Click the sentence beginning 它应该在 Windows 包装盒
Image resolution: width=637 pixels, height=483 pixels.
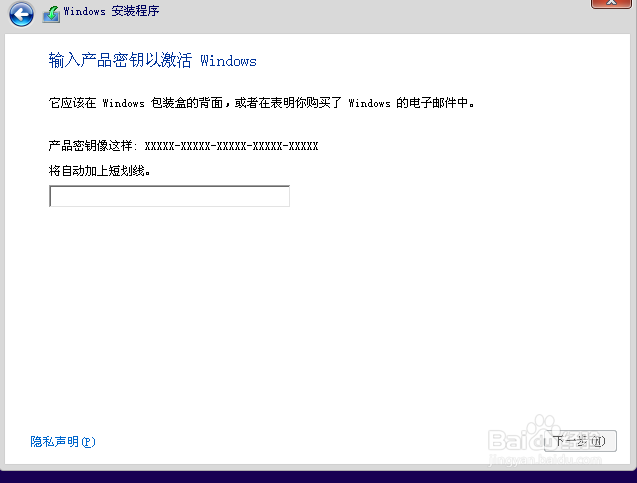(262, 103)
